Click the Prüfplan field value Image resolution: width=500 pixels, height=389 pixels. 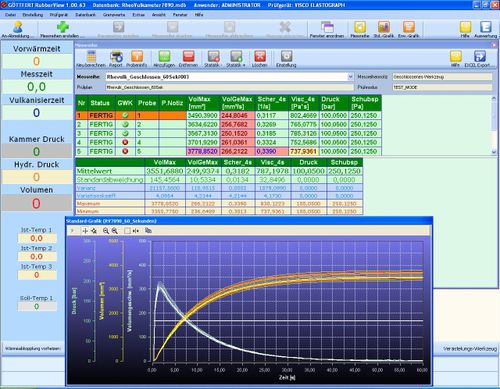coord(230,87)
